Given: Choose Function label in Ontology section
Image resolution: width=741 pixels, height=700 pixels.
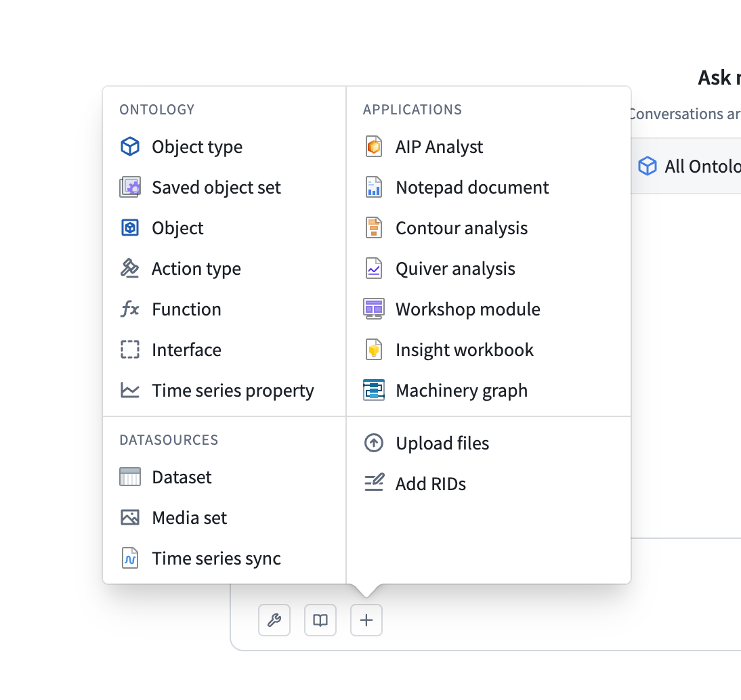Looking at the screenshot, I should point(187,309).
